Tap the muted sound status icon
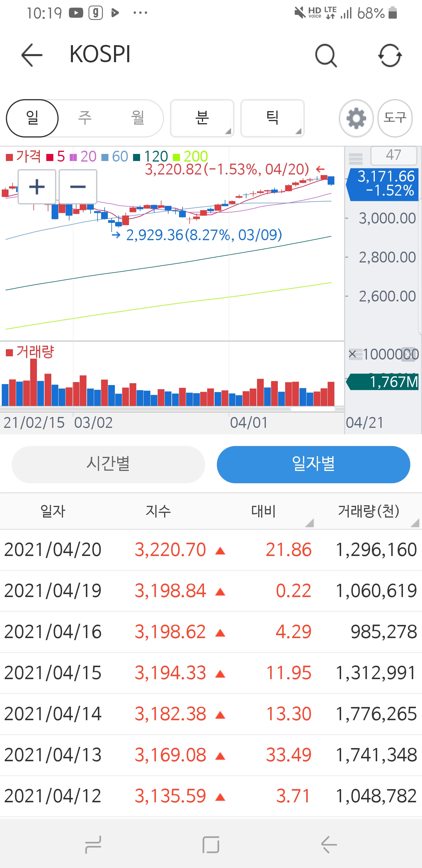Screen dimensions: 422x868 300,13
